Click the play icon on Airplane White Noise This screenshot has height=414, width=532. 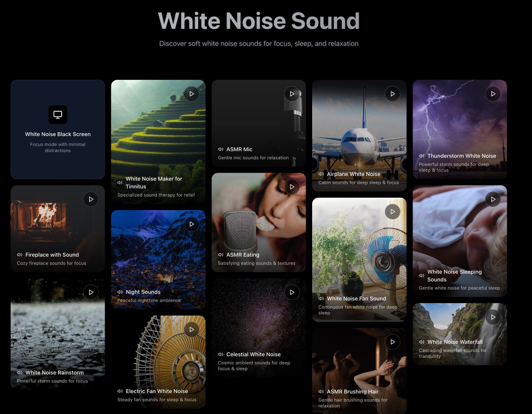392,94
